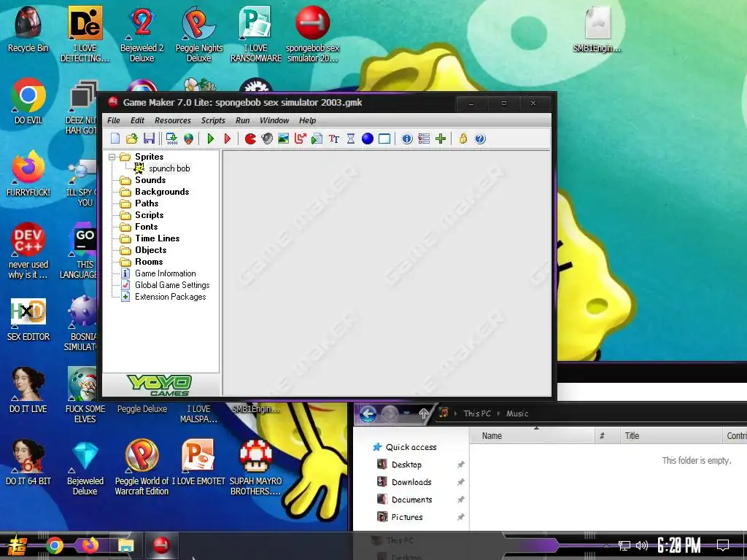Open recent locations dropdown in Explorer
The width and height of the screenshot is (747, 560).
pyautogui.click(x=407, y=413)
